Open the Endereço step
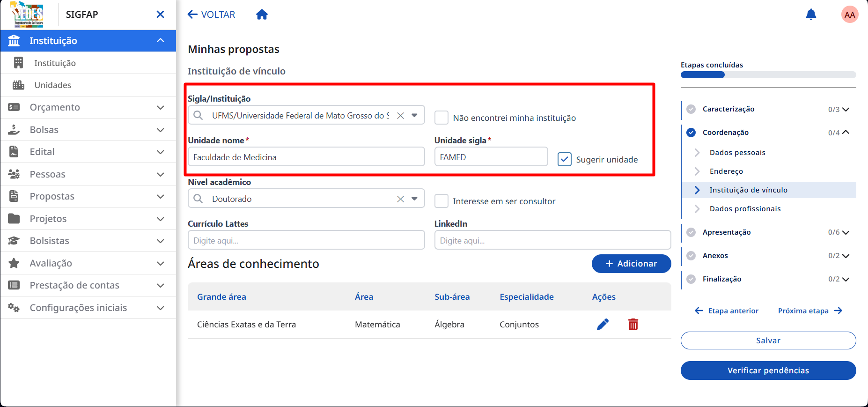The height and width of the screenshot is (407, 868). pos(726,171)
